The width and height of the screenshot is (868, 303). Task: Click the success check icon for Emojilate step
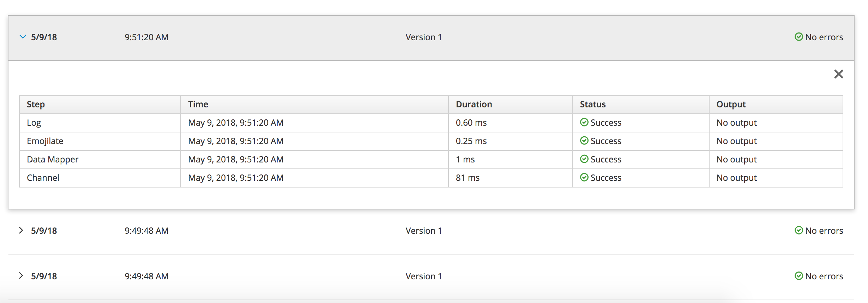(x=584, y=141)
